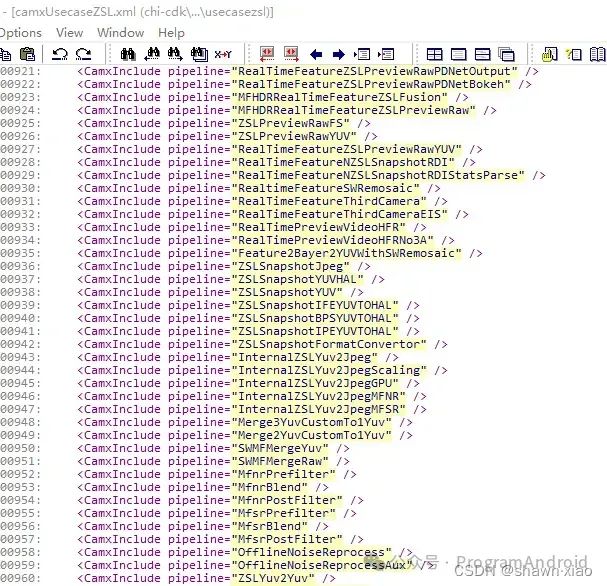Open the Options menu

click(x=21, y=33)
